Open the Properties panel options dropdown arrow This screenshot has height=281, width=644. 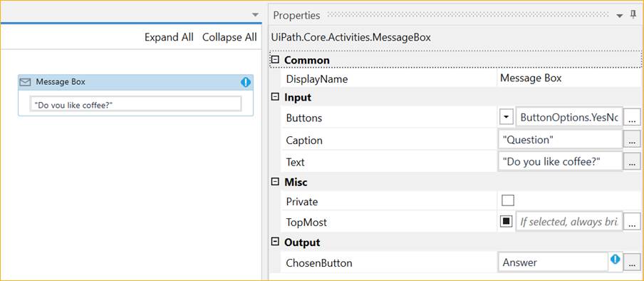pyautogui.click(x=620, y=16)
